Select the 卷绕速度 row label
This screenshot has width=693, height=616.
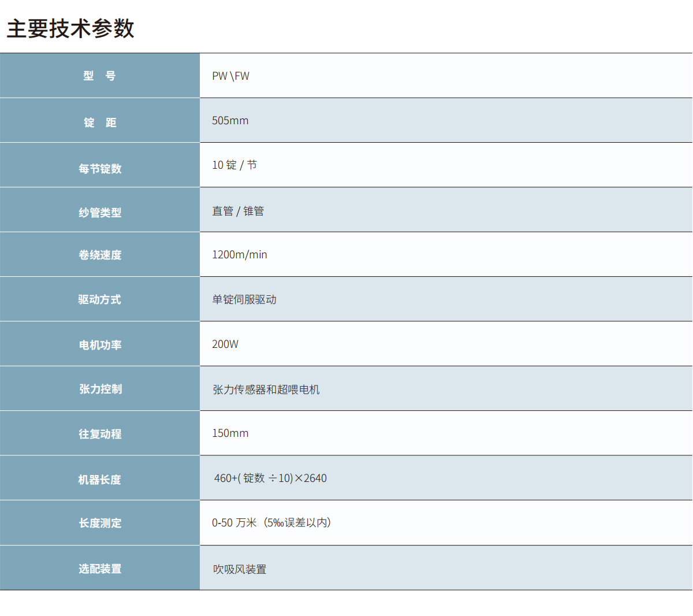[99, 254]
